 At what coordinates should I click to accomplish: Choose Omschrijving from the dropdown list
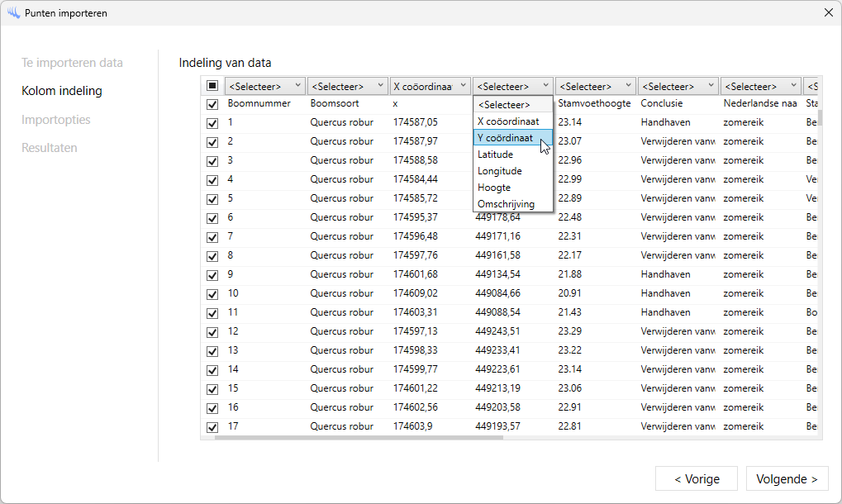(506, 204)
